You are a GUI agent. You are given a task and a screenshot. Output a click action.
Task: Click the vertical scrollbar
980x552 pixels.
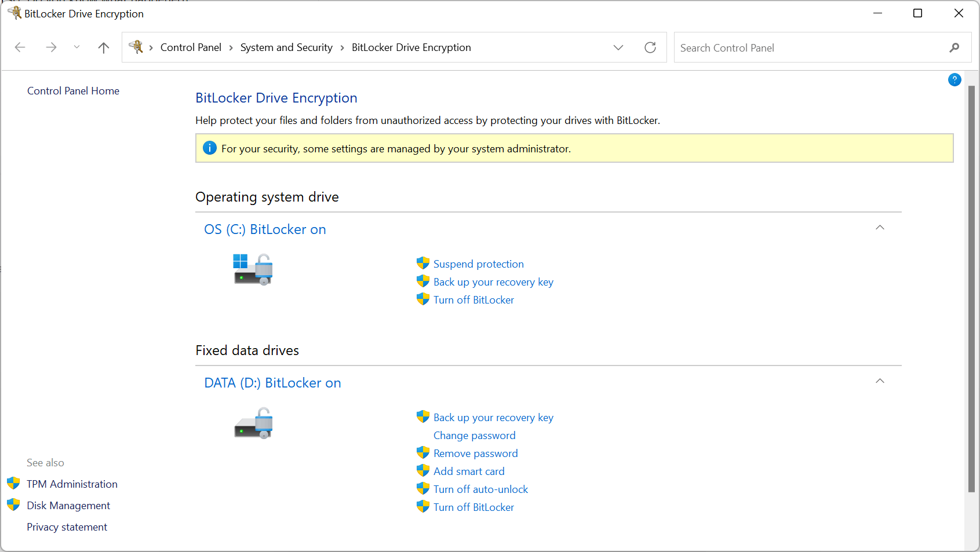coord(971,290)
